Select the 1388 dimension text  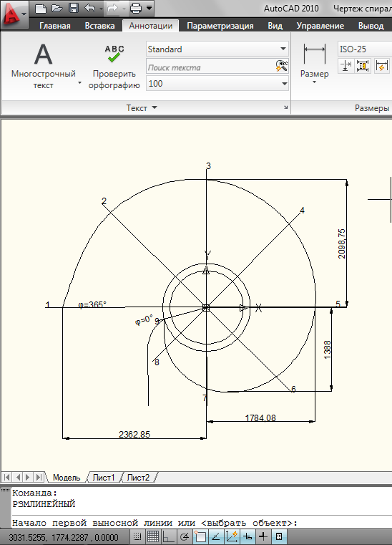pyautogui.click(x=327, y=349)
